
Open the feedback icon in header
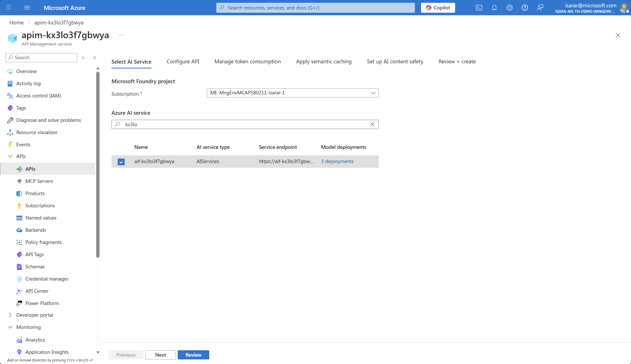[x=540, y=8]
